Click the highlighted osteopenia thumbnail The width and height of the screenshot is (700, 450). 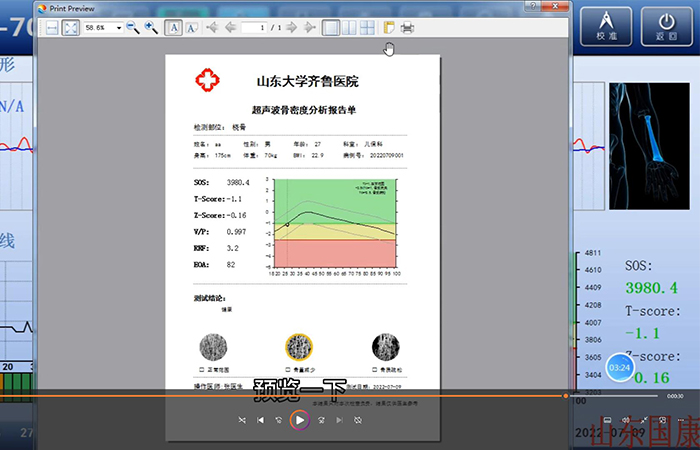[x=299, y=346]
